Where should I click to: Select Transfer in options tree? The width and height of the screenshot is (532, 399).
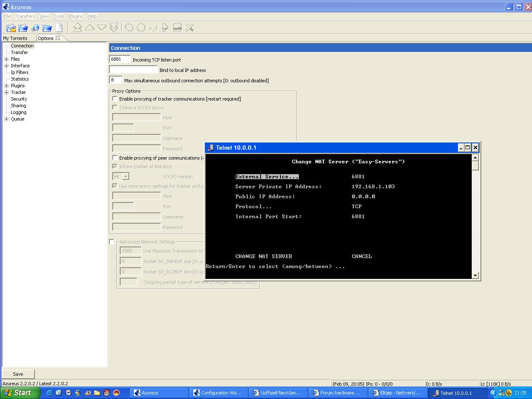click(20, 52)
